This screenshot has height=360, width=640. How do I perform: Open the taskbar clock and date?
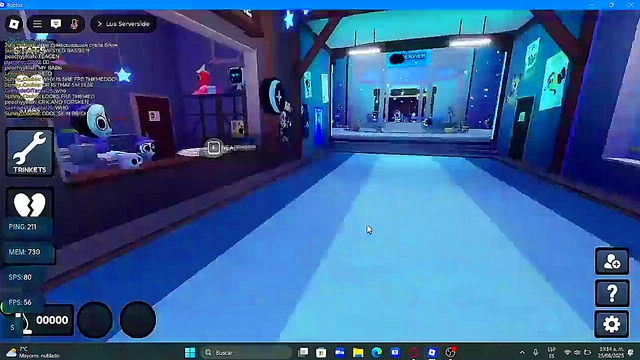(611, 353)
